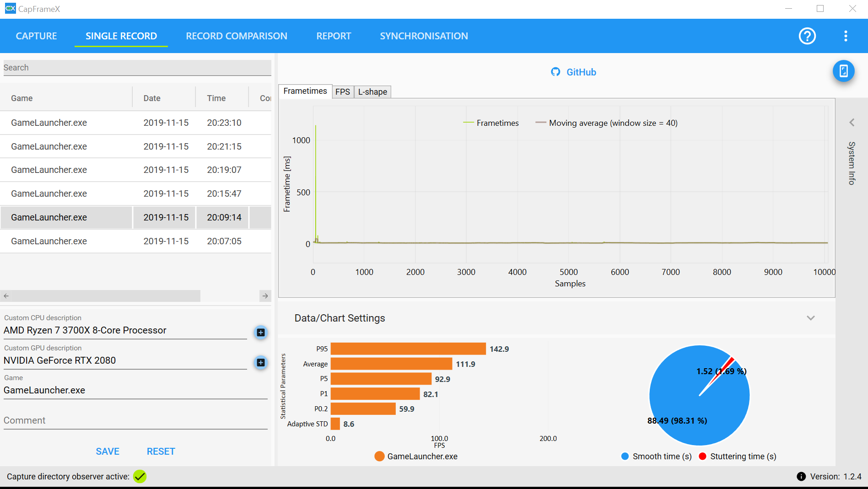Open the REPORT tab
This screenshot has height=489, width=868.
coord(334,36)
